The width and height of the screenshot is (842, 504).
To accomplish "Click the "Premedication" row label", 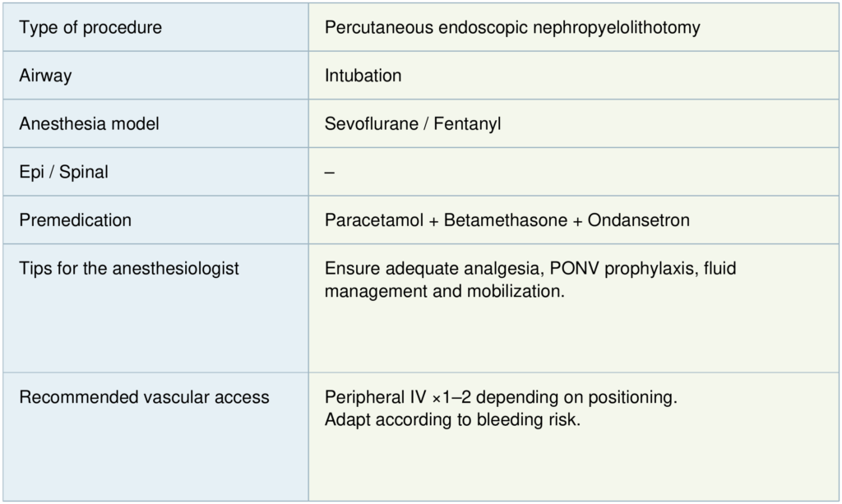I will pos(75,220).
